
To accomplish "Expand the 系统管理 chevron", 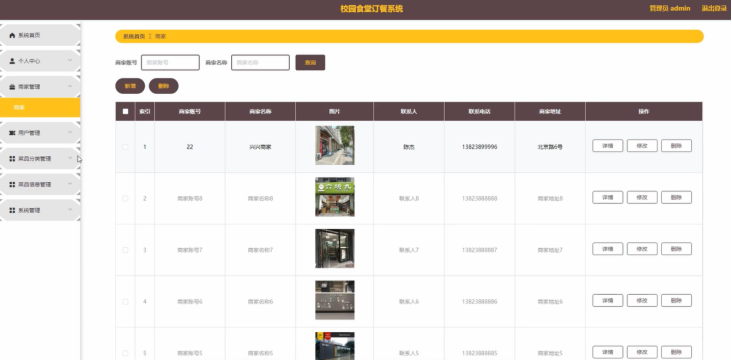I will [70, 210].
